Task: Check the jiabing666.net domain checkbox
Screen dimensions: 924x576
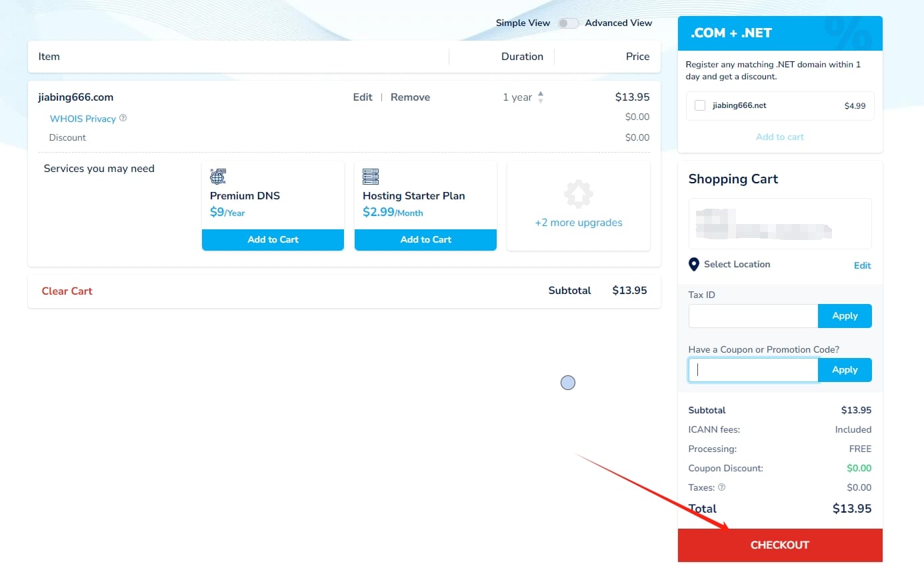Action: point(700,105)
